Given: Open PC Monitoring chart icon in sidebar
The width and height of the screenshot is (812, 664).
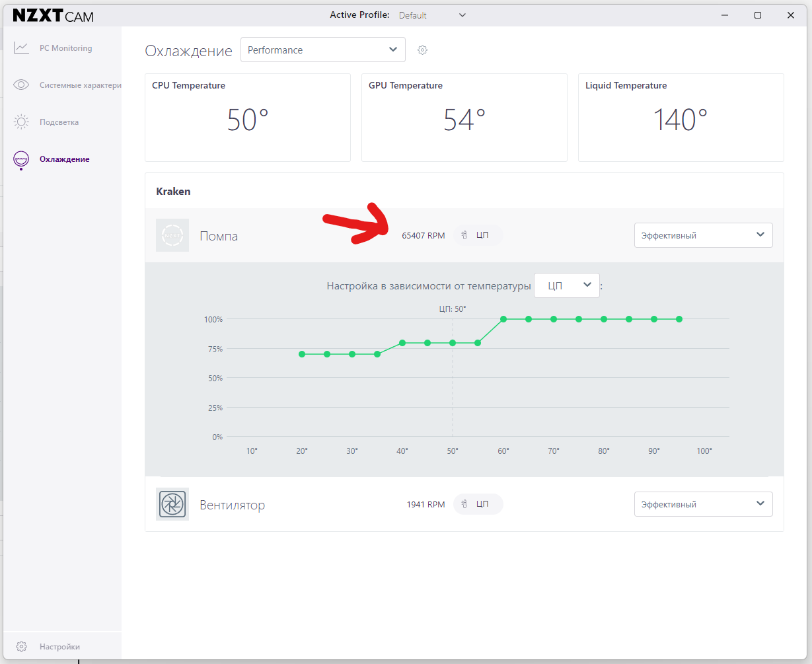Looking at the screenshot, I should click(x=21, y=48).
